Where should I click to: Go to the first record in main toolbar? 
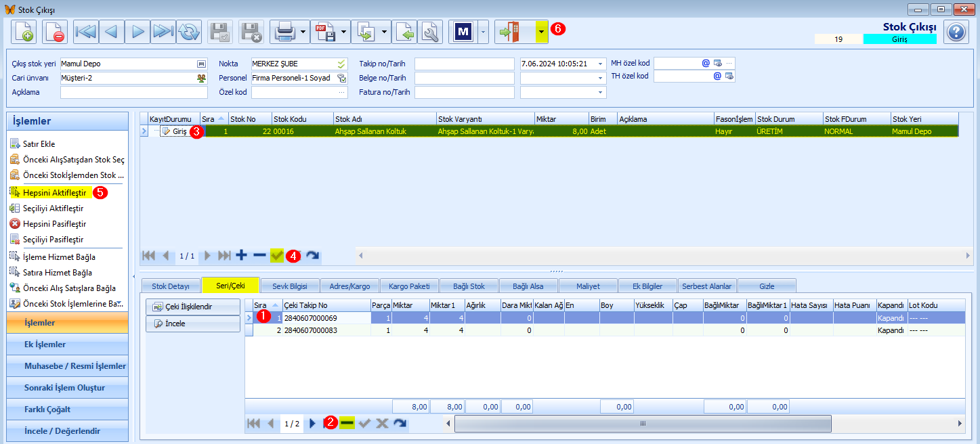[86, 32]
